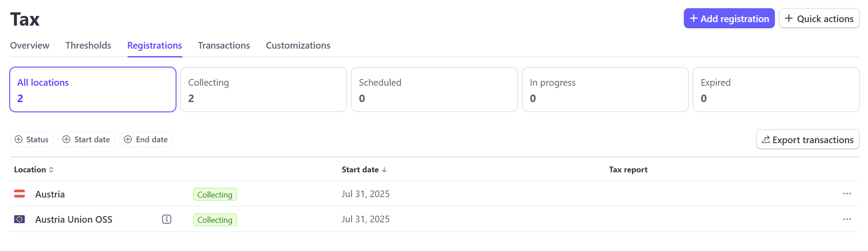The height and width of the screenshot is (251, 868).
Task: Select the Collecting filter card
Action: (x=264, y=90)
